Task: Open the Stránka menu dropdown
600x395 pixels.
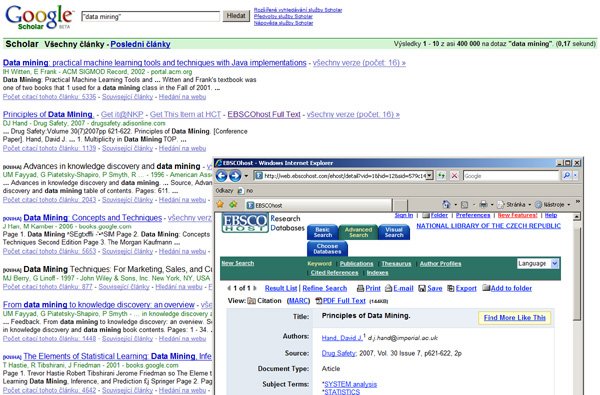Action: 515,204
